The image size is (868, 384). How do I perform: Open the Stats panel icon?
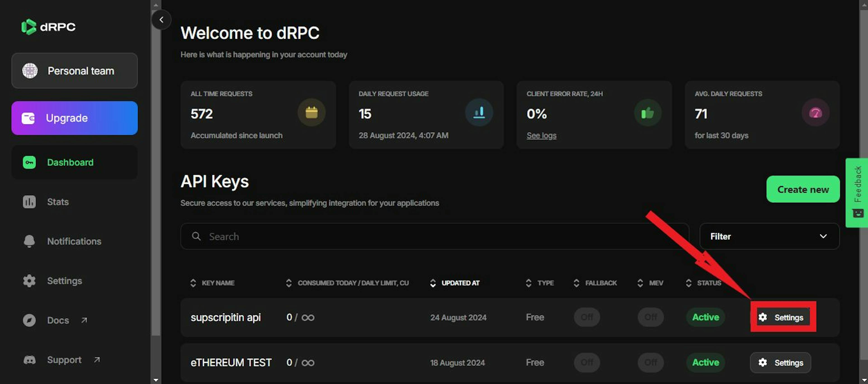click(28, 202)
